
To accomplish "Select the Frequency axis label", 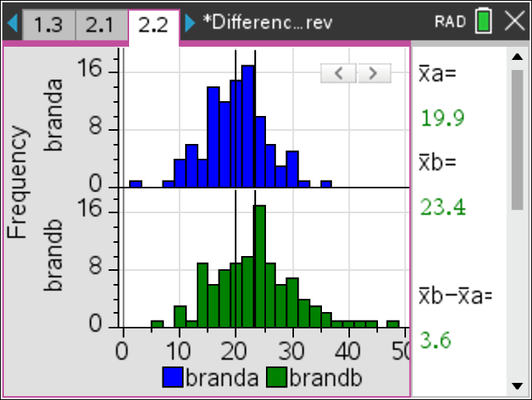I will click(x=19, y=183).
